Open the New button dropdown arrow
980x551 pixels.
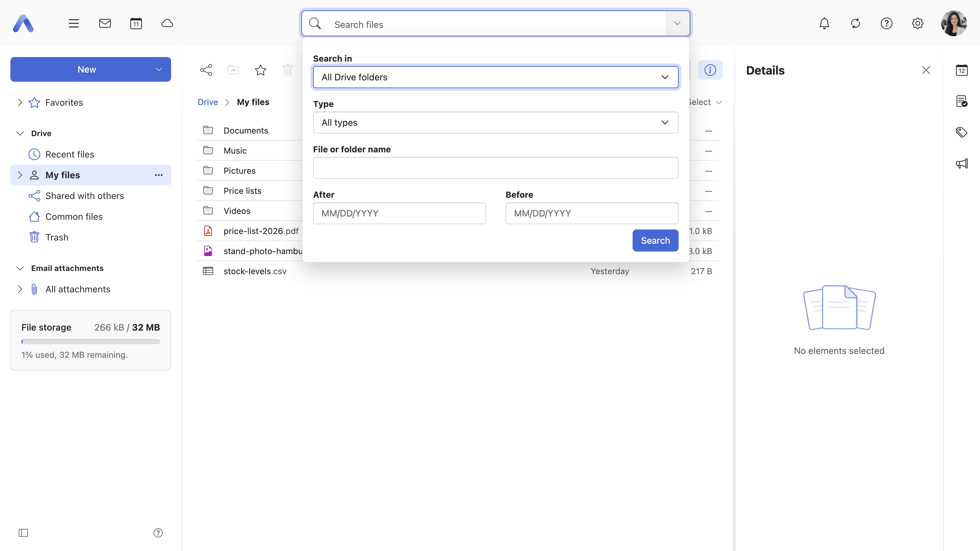click(x=159, y=69)
